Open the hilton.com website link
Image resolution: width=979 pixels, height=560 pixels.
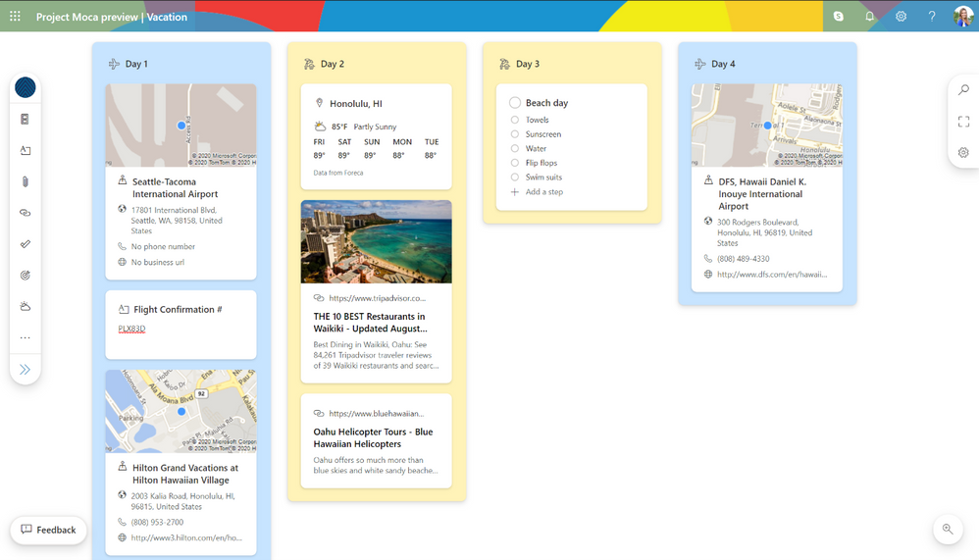tap(186, 537)
